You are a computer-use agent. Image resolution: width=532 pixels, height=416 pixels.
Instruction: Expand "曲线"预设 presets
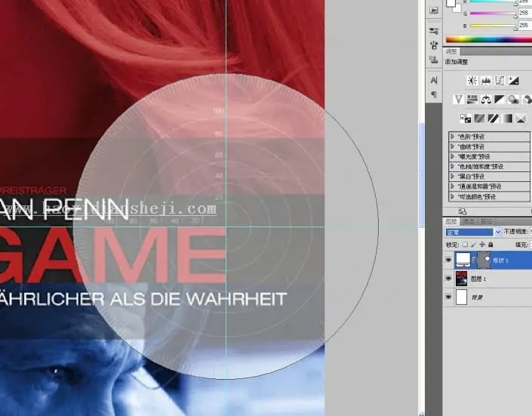click(452, 146)
